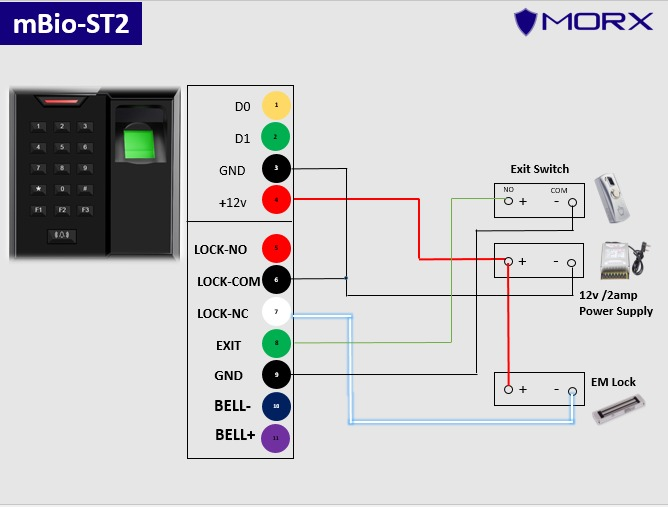Click the purple BELL+ terminal 11 circle
The image size is (668, 507).
pos(276,437)
